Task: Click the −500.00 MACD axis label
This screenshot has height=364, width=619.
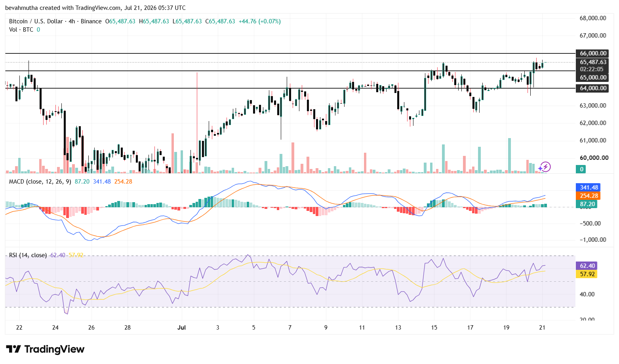Action: click(x=590, y=224)
